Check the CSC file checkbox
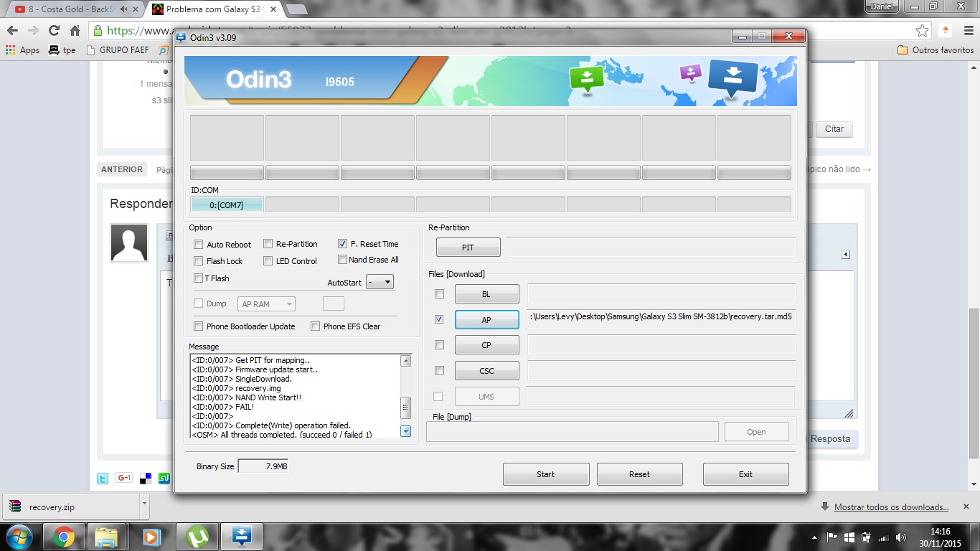Image resolution: width=980 pixels, height=551 pixels. (x=440, y=371)
